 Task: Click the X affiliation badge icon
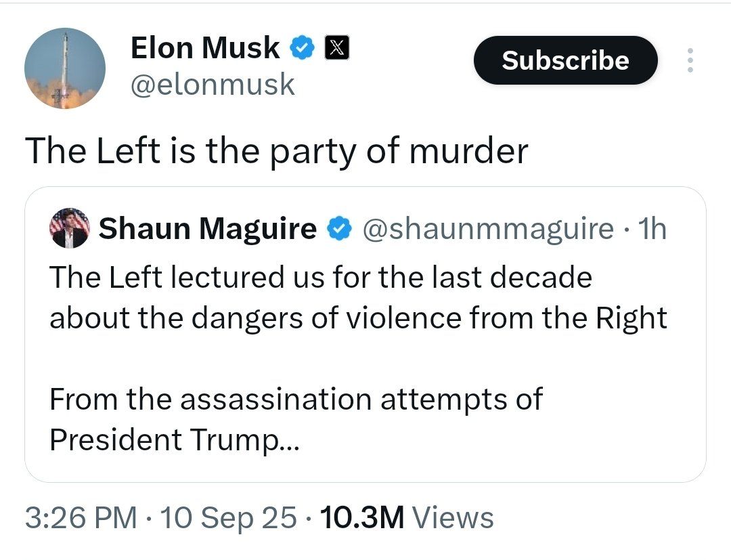point(336,47)
